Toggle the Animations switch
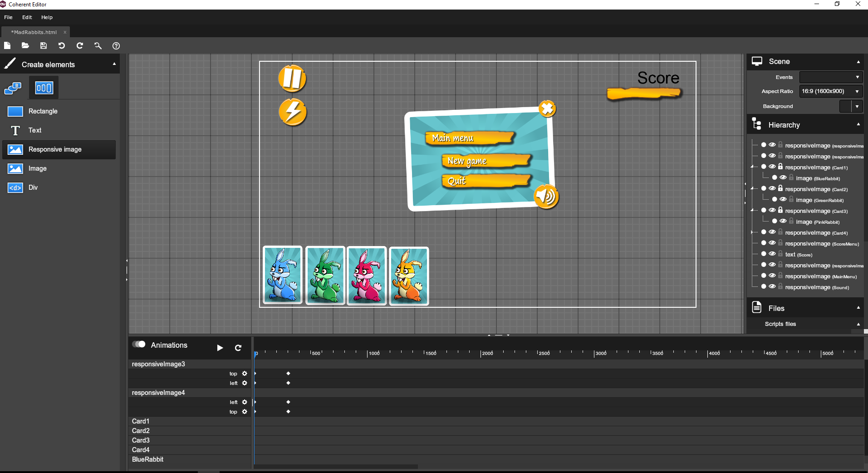The width and height of the screenshot is (868, 473). 139,345
